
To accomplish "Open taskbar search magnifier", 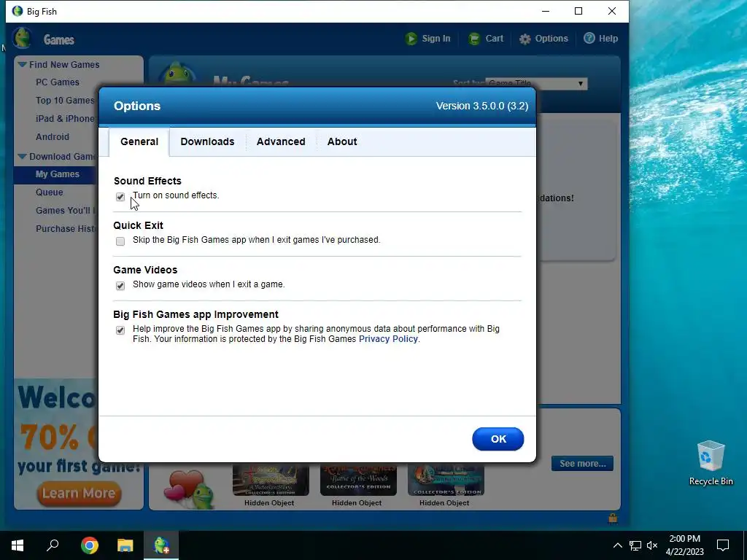I will (53, 545).
